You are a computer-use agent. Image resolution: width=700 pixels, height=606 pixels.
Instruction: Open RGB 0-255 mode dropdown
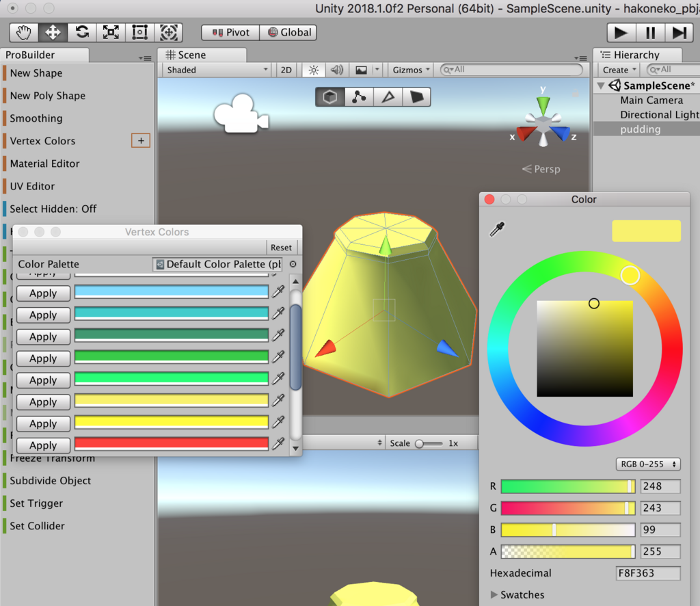pyautogui.click(x=648, y=464)
